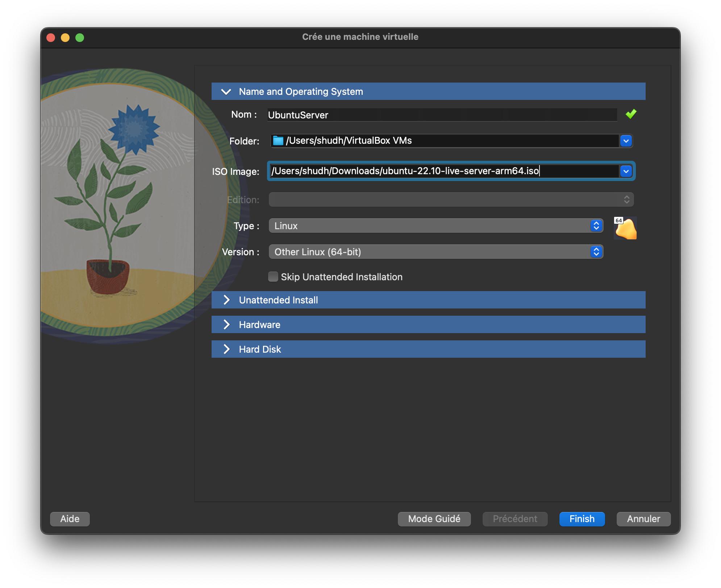Click the chevron icon on the Hardware bar
The image size is (721, 588).
227,324
